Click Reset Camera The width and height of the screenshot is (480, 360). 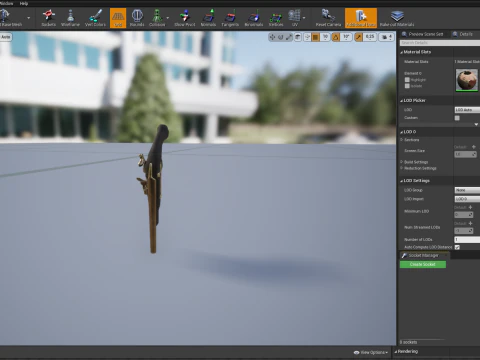pyautogui.click(x=328, y=18)
